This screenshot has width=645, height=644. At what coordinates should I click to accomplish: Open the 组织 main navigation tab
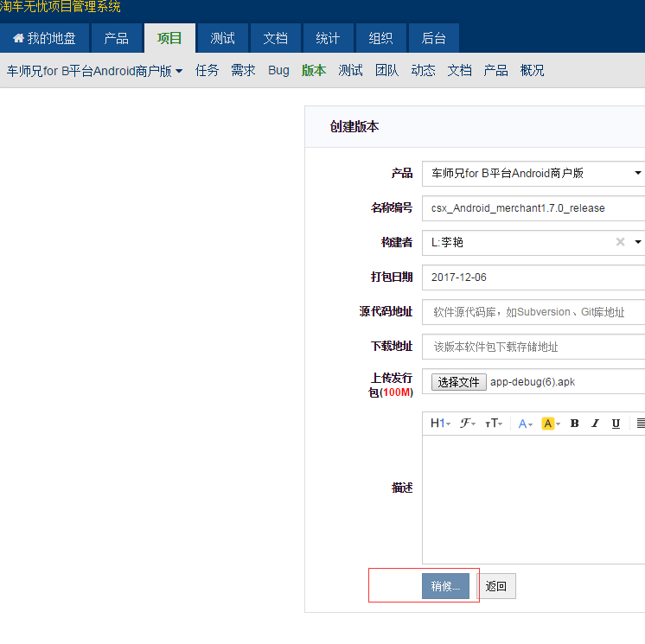pos(381,38)
